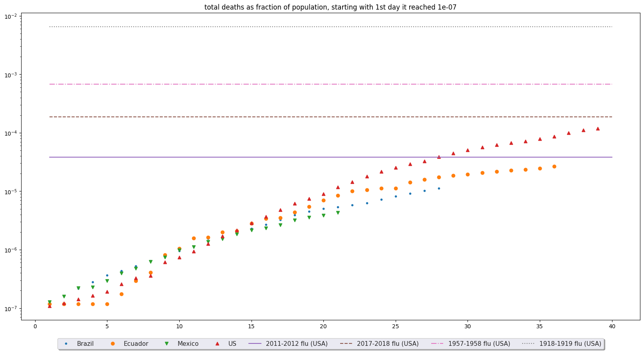Click the blue dot marker beside Brazil
This screenshot has height=353, width=644.
coord(66,343)
